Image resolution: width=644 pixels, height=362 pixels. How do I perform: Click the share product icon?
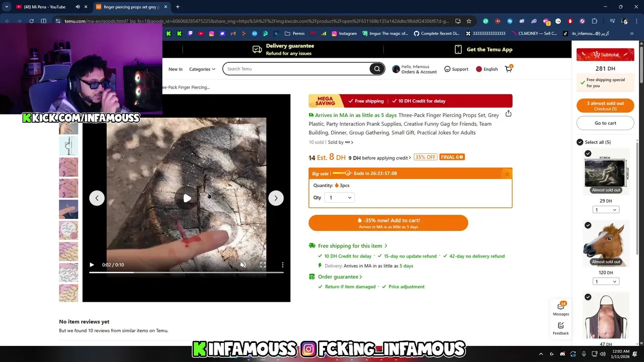508,114
